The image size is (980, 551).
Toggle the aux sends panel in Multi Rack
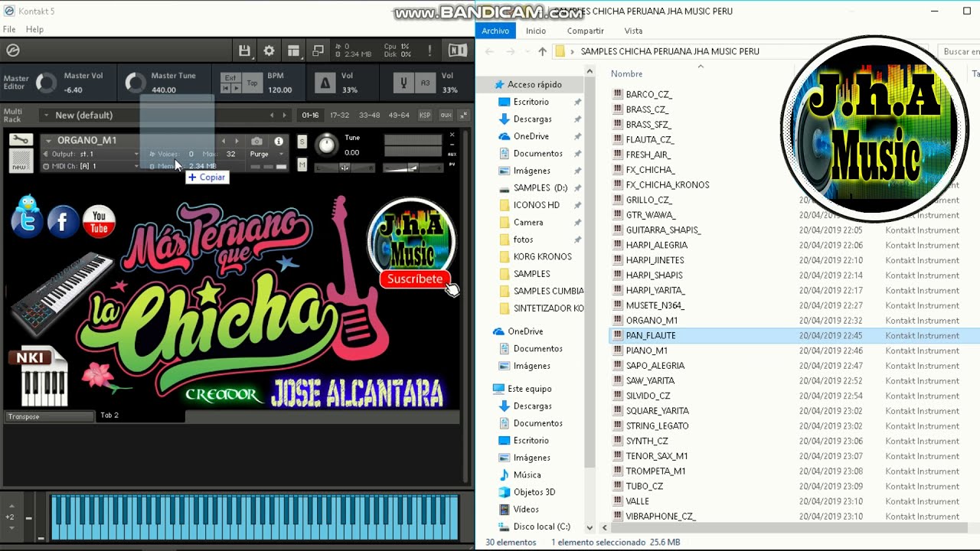[x=444, y=116]
